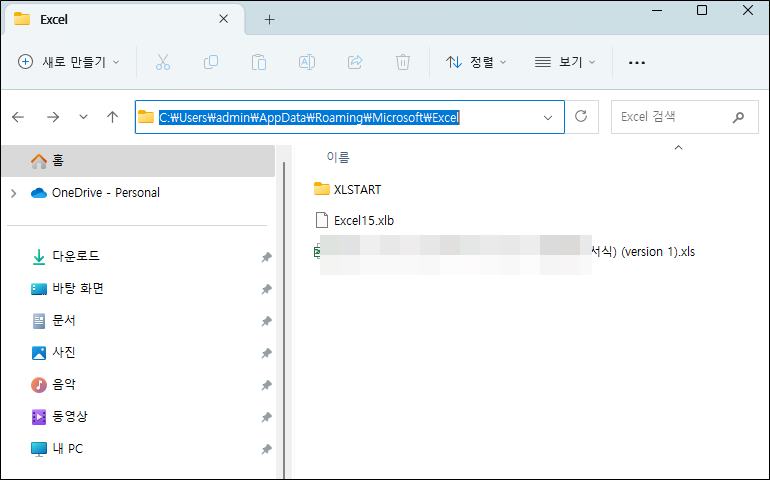Click the XLSTART folder icon

[x=322, y=189]
